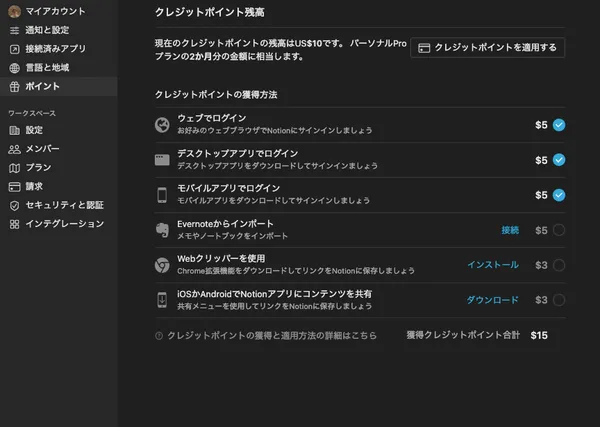Toggle the Webクリッパーを使用 empty circle

559,265
